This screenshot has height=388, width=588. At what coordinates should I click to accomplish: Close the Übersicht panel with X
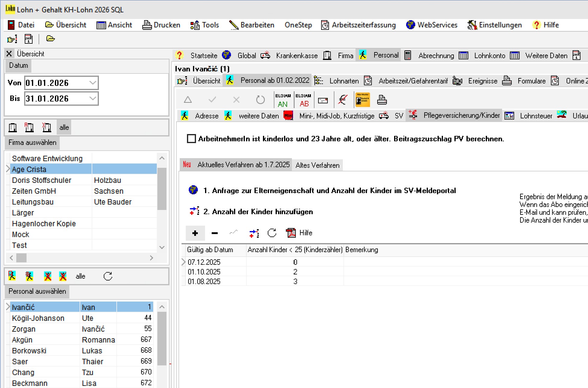coord(9,54)
